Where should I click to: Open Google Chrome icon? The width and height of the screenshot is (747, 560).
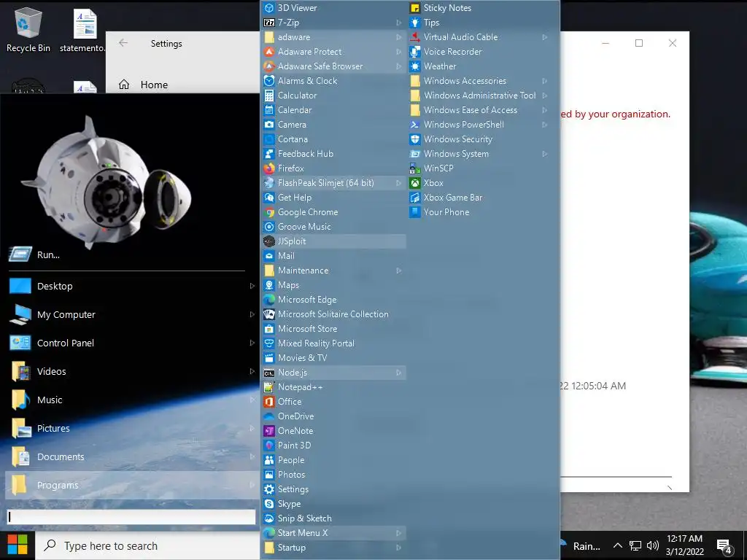pos(269,212)
